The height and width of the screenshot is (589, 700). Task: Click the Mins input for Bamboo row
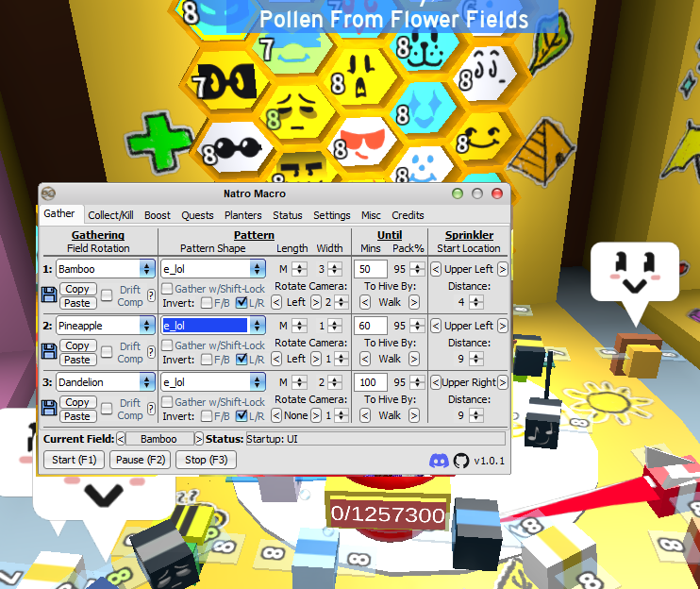tap(371, 269)
